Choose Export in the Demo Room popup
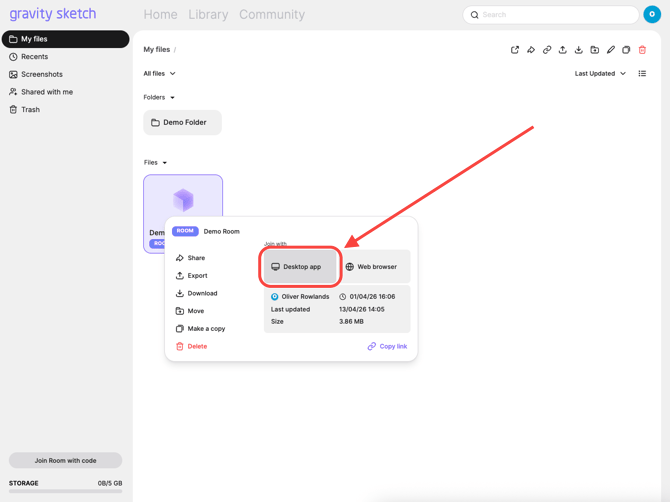This screenshot has height=502, width=670. 192,276
